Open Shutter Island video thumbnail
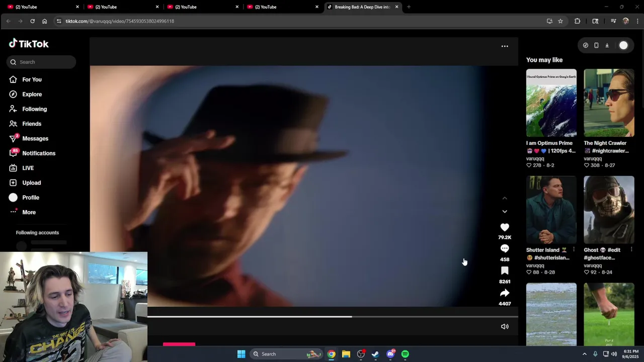 point(551,210)
